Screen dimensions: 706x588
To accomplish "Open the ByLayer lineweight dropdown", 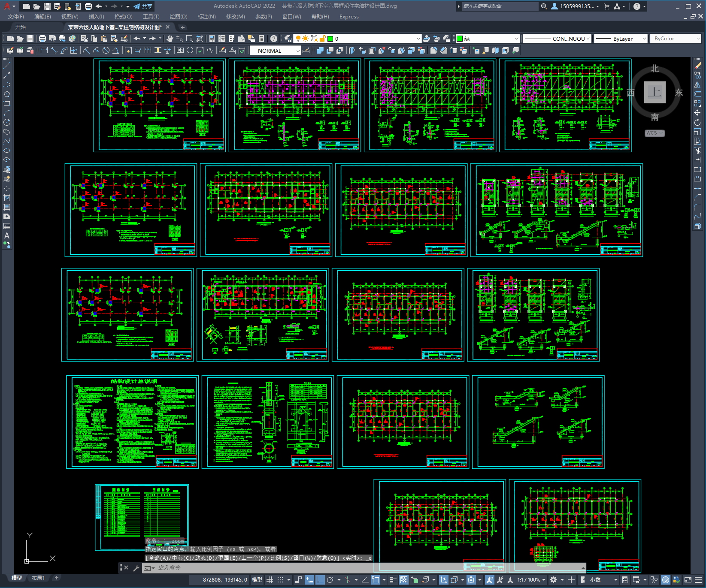I will coord(621,39).
